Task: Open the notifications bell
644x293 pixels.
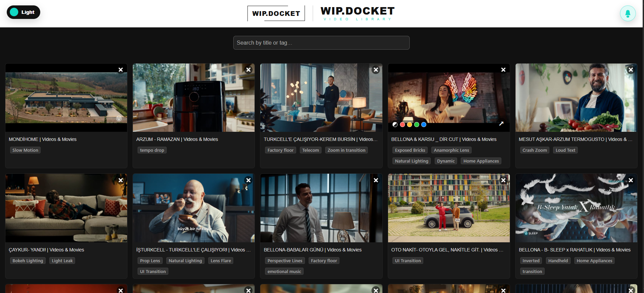Action: [628, 14]
